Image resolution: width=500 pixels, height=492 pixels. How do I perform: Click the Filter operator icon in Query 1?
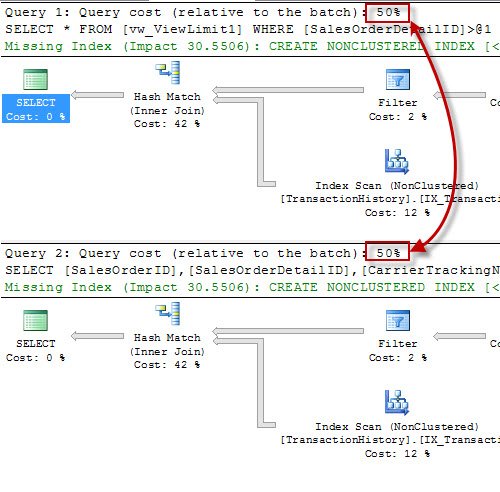click(x=398, y=79)
